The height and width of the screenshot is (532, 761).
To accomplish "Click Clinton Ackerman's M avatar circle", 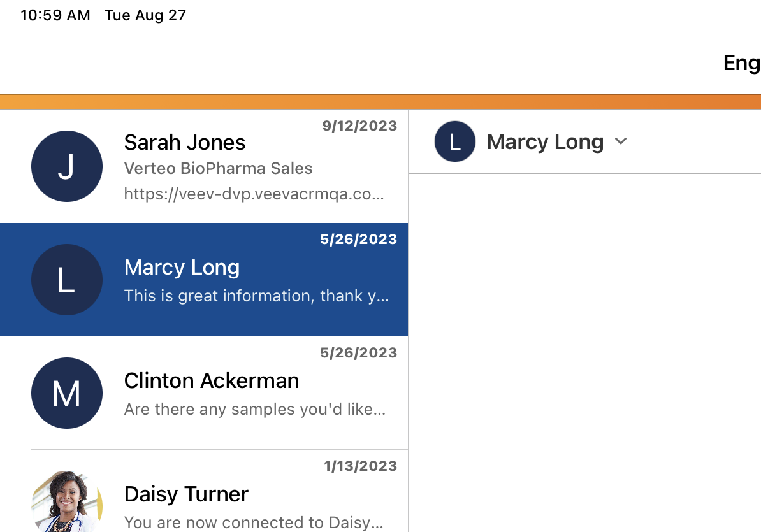I will point(67,393).
